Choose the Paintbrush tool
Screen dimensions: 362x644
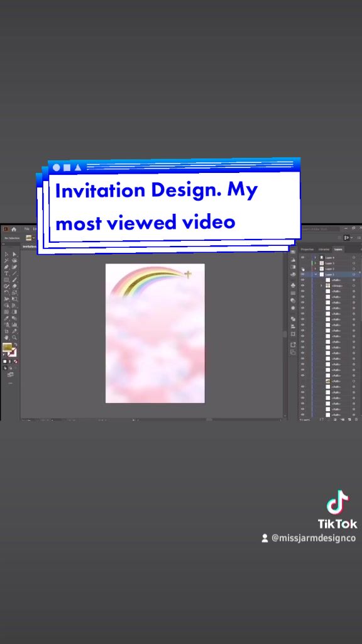(x=14, y=280)
